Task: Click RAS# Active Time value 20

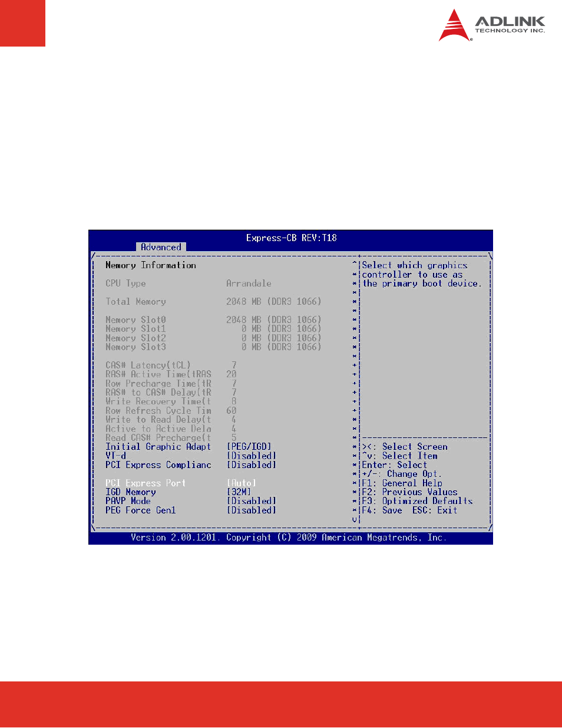Action: pyautogui.click(x=232, y=374)
